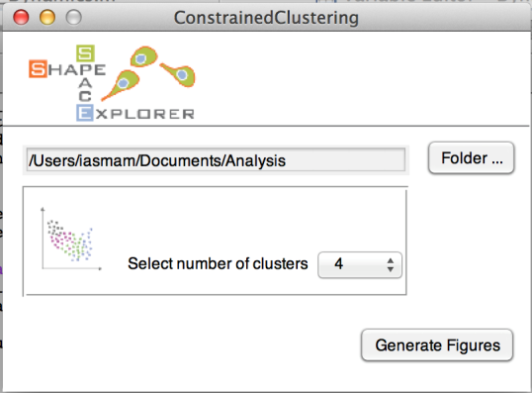This screenshot has width=532, height=393.
Task: Click the blue E logo square
Action: coord(84,113)
